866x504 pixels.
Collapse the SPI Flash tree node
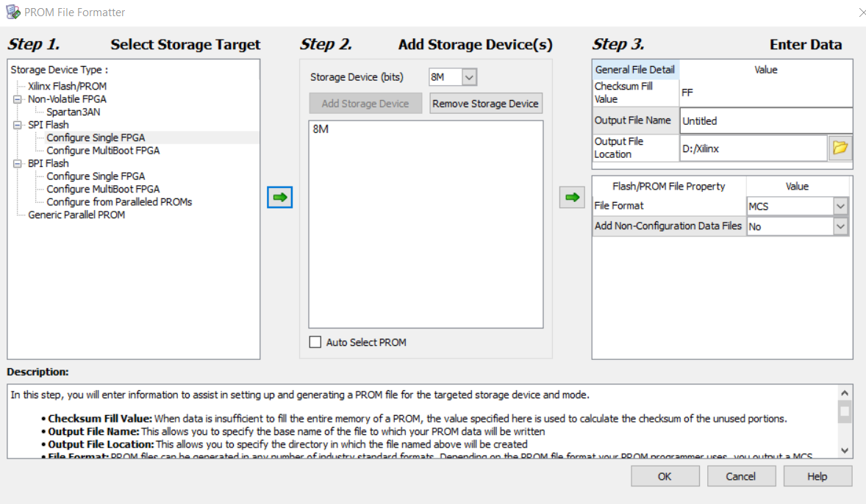click(18, 125)
